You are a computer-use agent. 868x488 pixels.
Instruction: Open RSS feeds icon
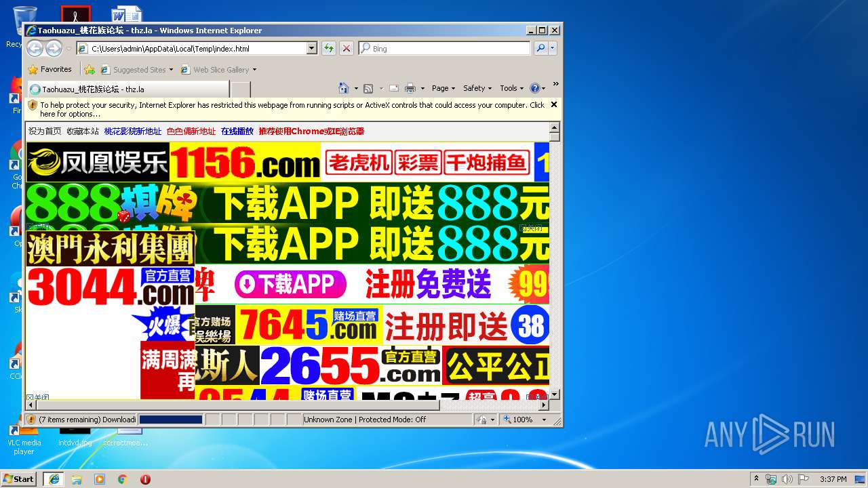coord(368,88)
